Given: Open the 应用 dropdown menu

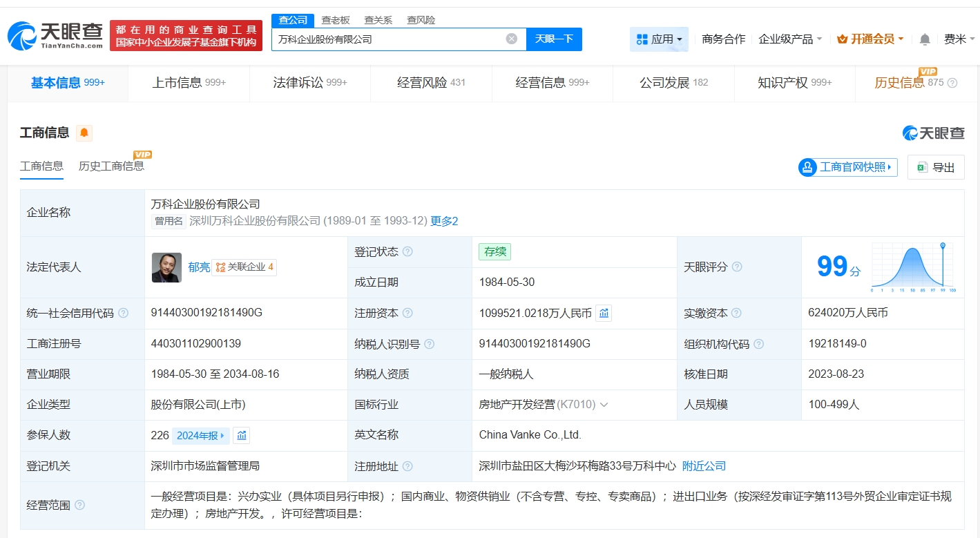Looking at the screenshot, I should (659, 39).
